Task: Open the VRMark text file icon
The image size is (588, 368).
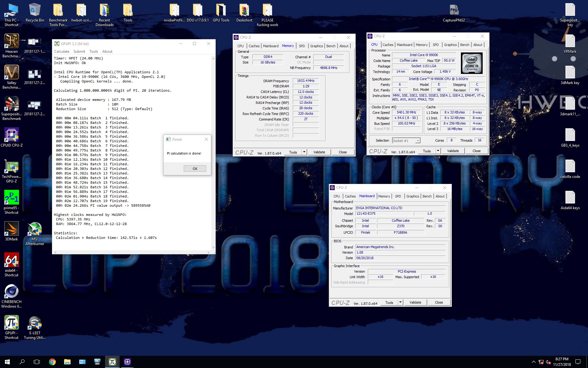Action: pyautogui.click(x=570, y=44)
